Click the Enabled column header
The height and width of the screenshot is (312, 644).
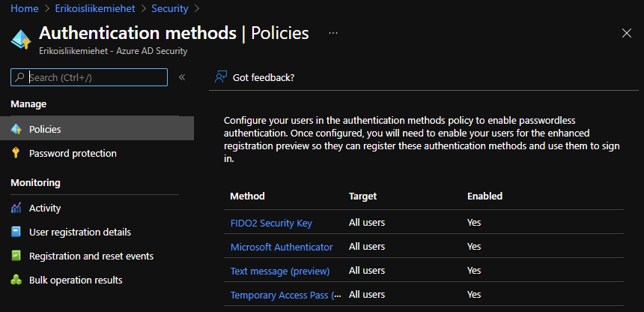tap(484, 196)
